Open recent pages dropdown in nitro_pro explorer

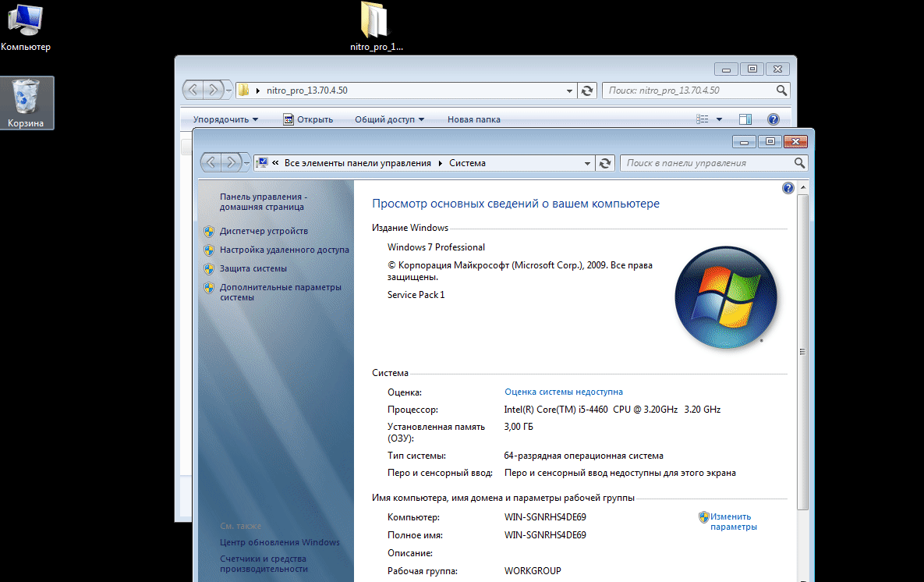click(x=228, y=90)
